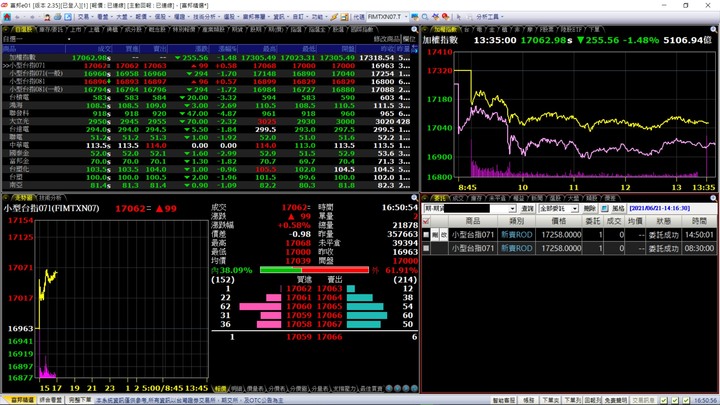Click the 查詢 query button

tap(528, 208)
